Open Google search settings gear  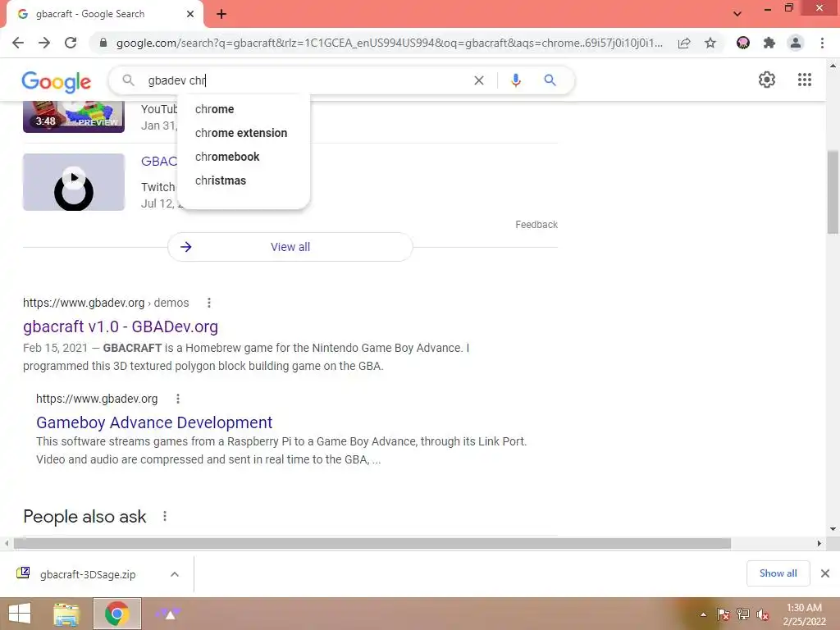pyautogui.click(x=767, y=80)
